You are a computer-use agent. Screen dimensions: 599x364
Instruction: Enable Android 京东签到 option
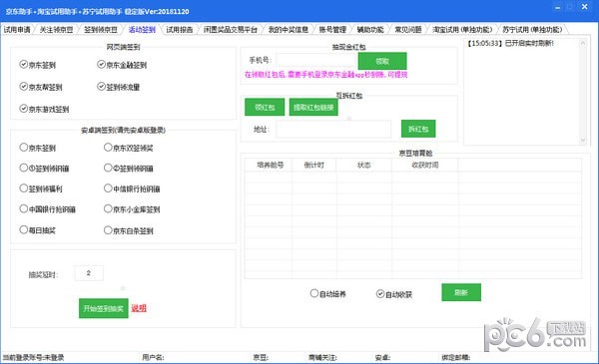pyautogui.click(x=24, y=148)
